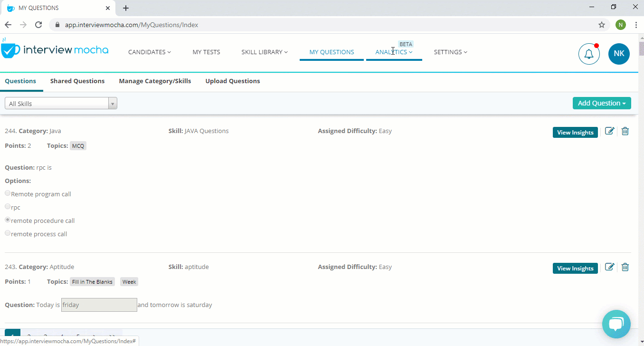Open the chat support widget
This screenshot has height=346, width=644.
[616, 324]
